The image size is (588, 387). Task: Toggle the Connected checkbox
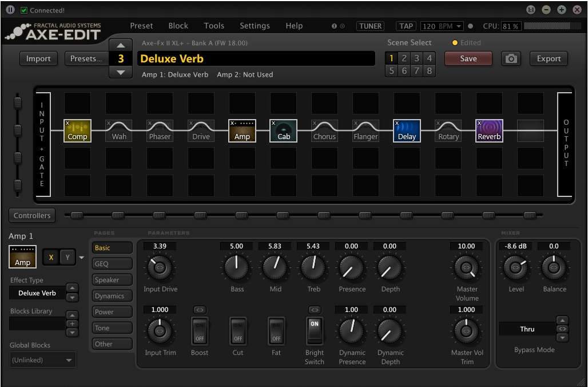tap(24, 10)
